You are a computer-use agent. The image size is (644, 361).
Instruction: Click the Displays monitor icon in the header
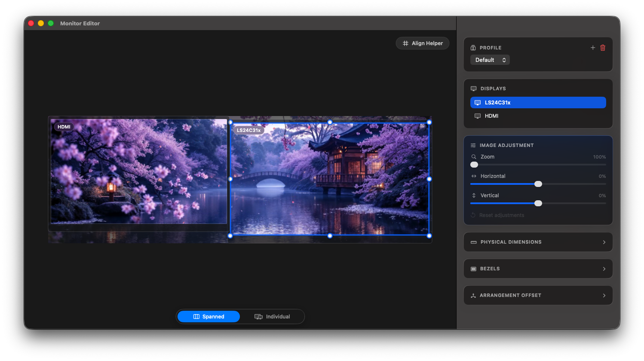click(x=474, y=89)
